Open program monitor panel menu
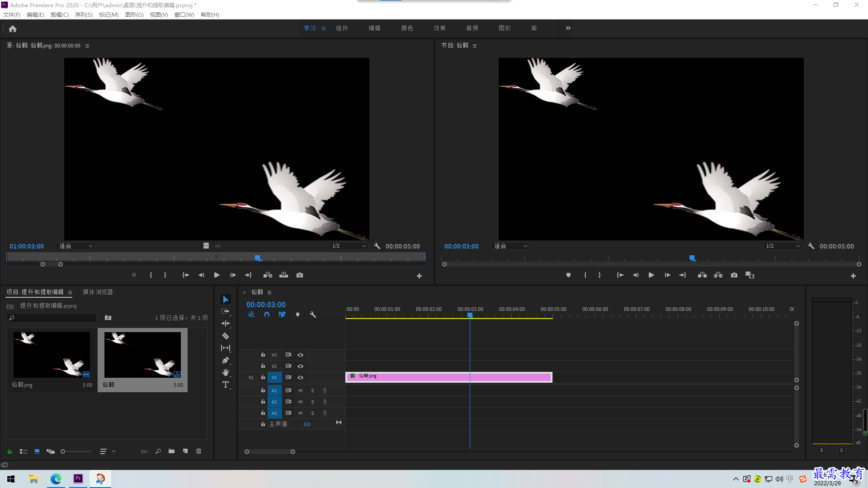Screen dimensions: 868x488 click(x=475, y=46)
